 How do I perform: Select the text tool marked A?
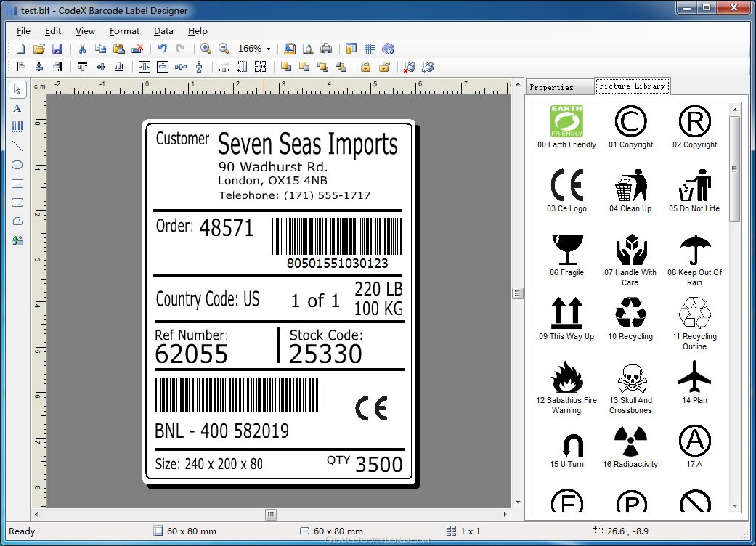point(17,108)
